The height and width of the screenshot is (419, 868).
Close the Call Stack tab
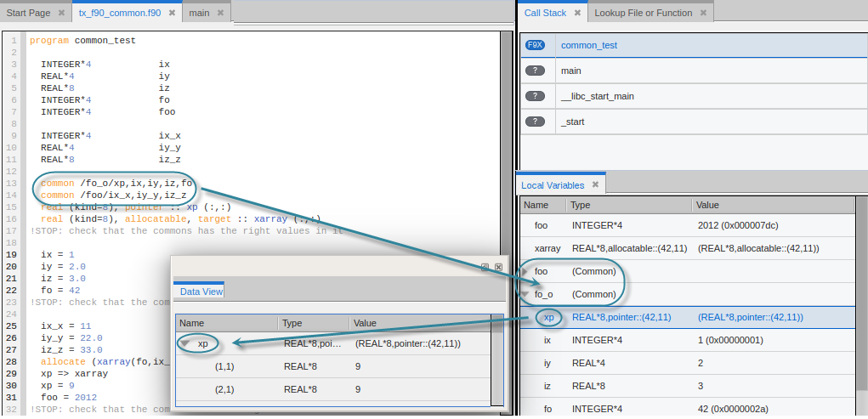tap(577, 14)
